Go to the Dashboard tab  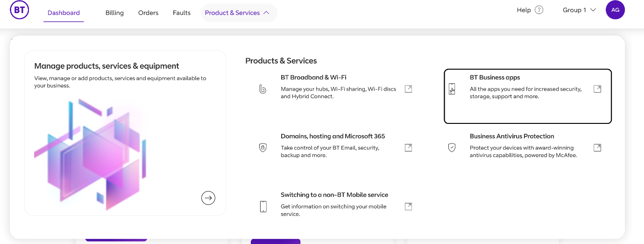tap(64, 13)
